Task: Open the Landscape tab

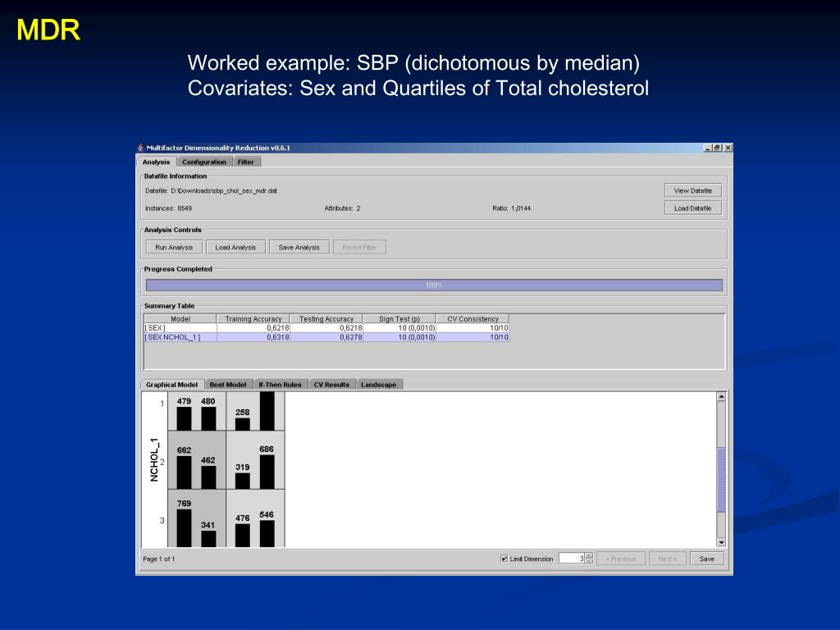Action: click(378, 385)
